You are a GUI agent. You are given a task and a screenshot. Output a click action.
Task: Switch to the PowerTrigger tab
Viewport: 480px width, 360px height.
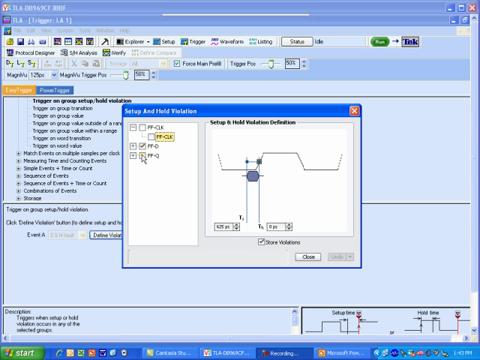[x=54, y=90]
